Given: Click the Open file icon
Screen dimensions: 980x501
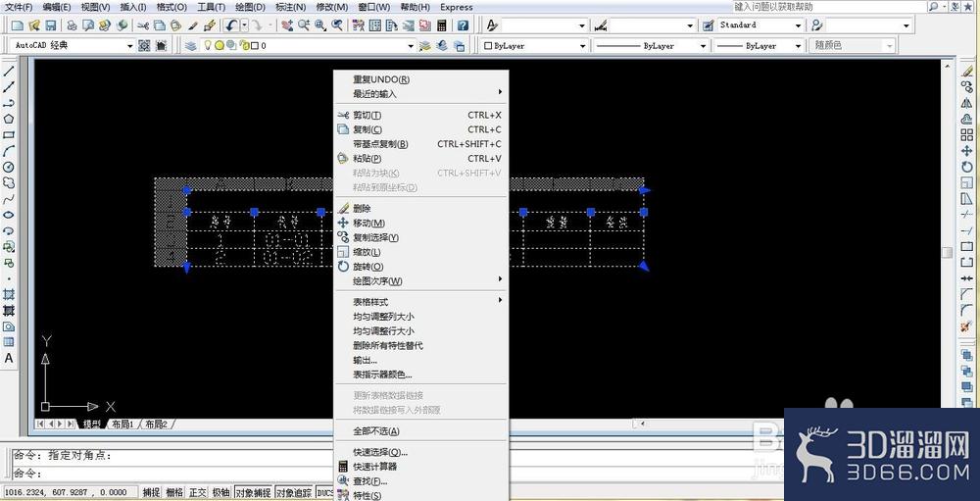Looking at the screenshot, I should click(x=34, y=25).
